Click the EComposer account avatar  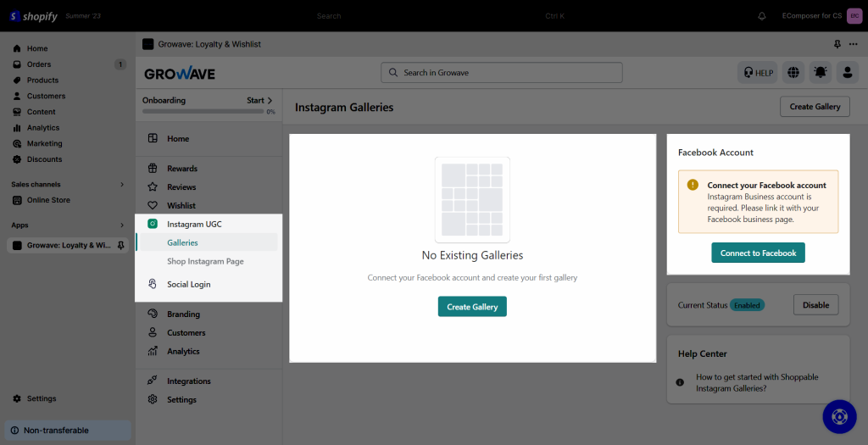854,16
